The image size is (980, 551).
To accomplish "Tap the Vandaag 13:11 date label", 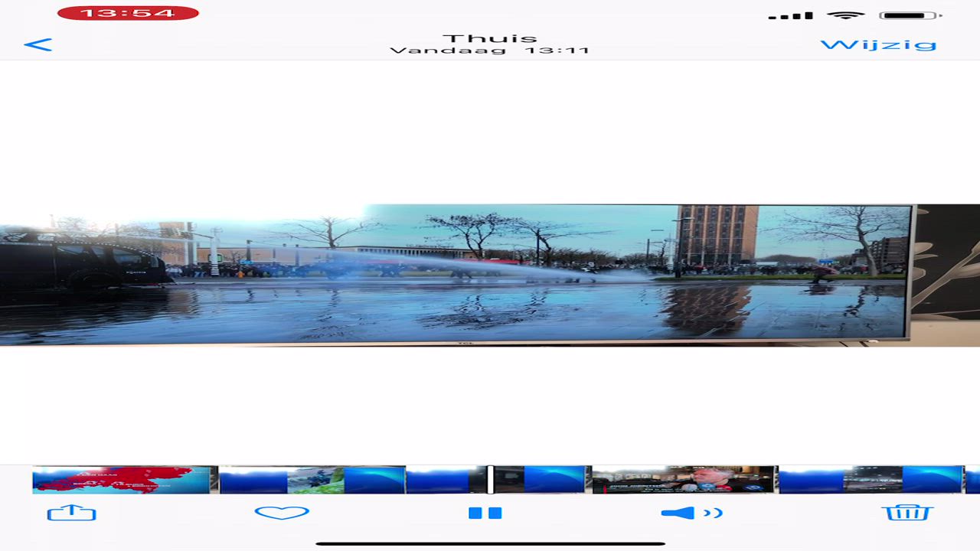I will click(x=490, y=51).
